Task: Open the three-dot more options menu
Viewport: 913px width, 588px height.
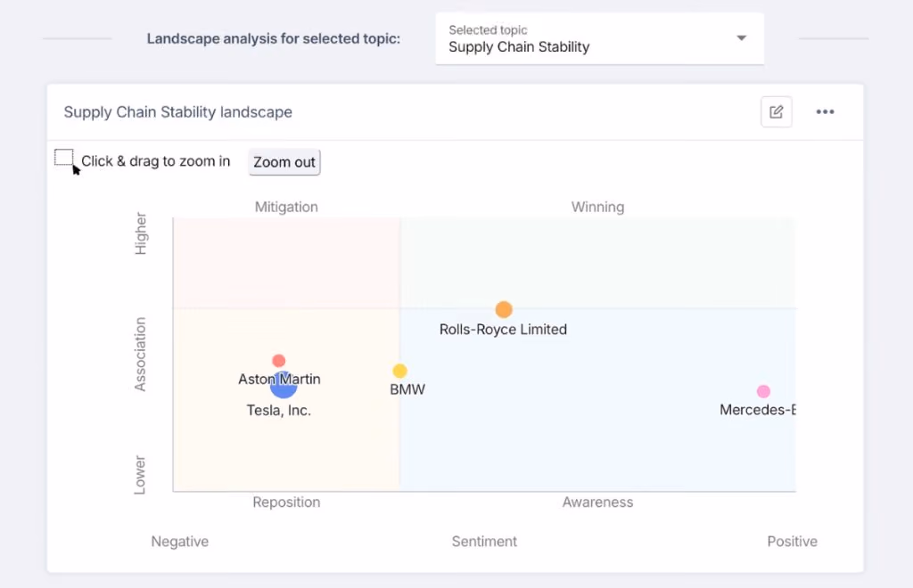Action: [x=825, y=111]
